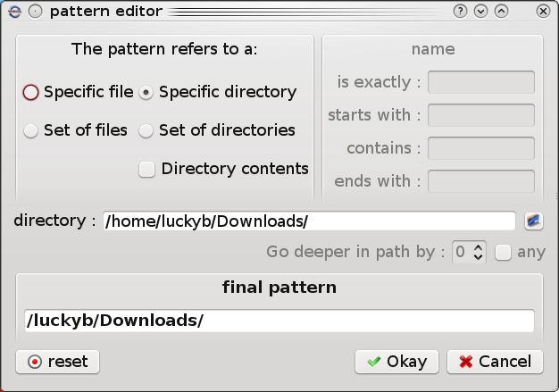Minimize the pattern editor window
This screenshot has height=392, width=559.
click(481, 12)
